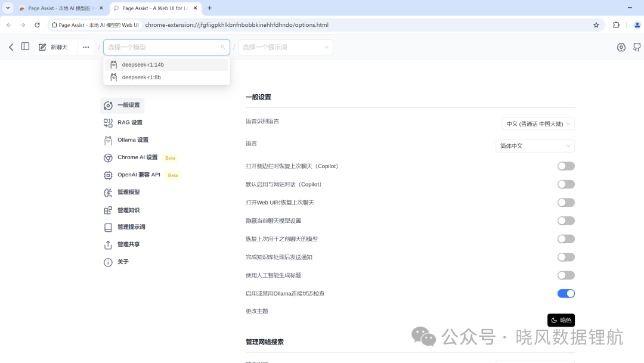Image resolution: width=644 pixels, height=363 pixels.
Task: Click the Chrome AI 设置 chrome icon
Action: point(108,158)
